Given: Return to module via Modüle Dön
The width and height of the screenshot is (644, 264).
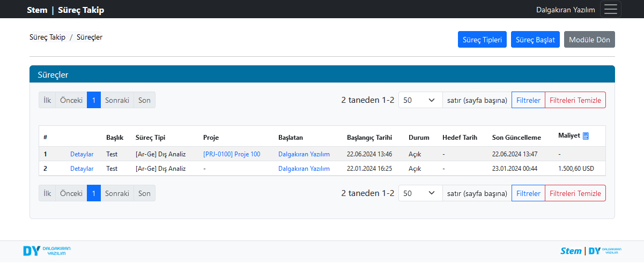Looking at the screenshot, I should pyautogui.click(x=589, y=40).
